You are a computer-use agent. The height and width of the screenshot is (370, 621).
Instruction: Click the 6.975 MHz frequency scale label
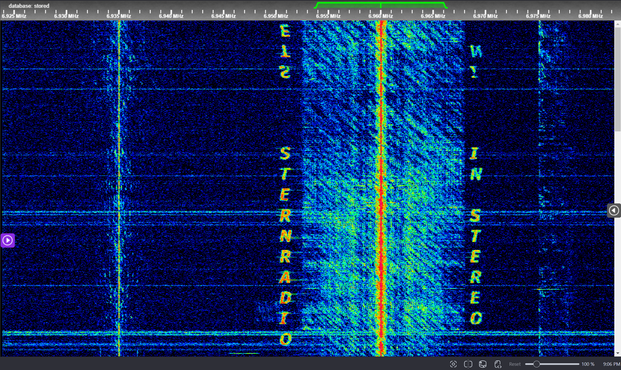point(538,16)
